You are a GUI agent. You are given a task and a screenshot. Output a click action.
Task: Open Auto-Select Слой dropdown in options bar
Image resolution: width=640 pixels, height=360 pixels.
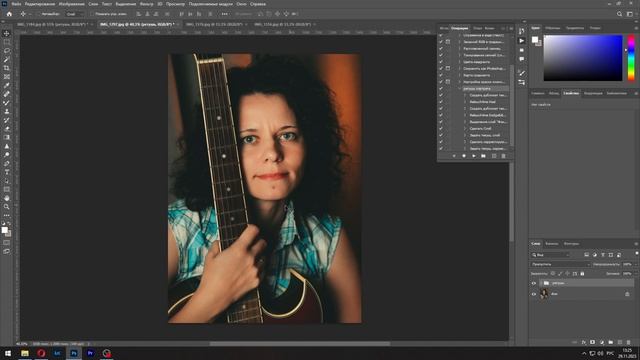point(74,14)
